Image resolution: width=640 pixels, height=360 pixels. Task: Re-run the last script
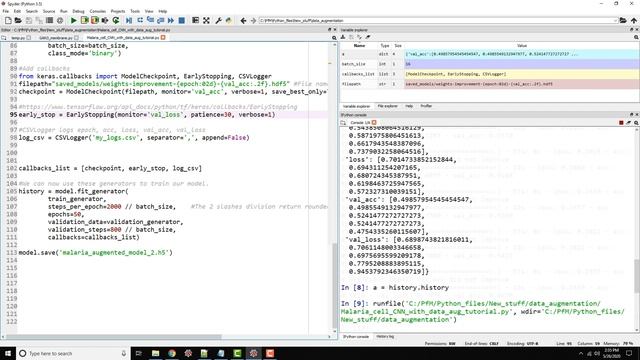tap(116, 20)
